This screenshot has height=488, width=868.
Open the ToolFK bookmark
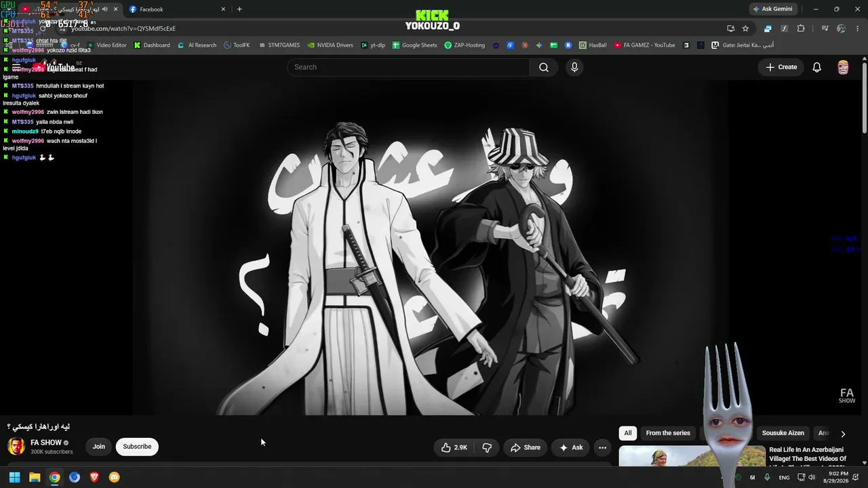click(237, 45)
